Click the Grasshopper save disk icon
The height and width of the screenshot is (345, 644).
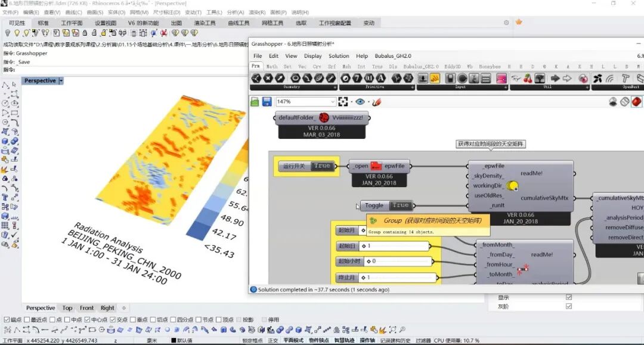[267, 102]
